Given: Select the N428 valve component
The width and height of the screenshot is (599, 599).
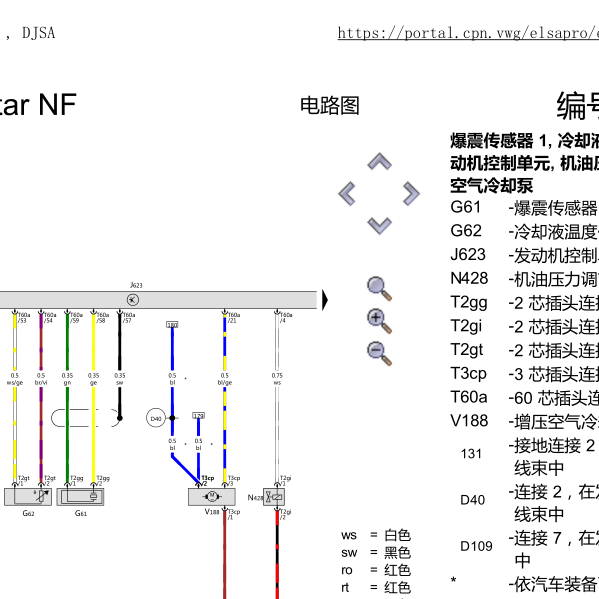Looking at the screenshot, I should 274,497.
